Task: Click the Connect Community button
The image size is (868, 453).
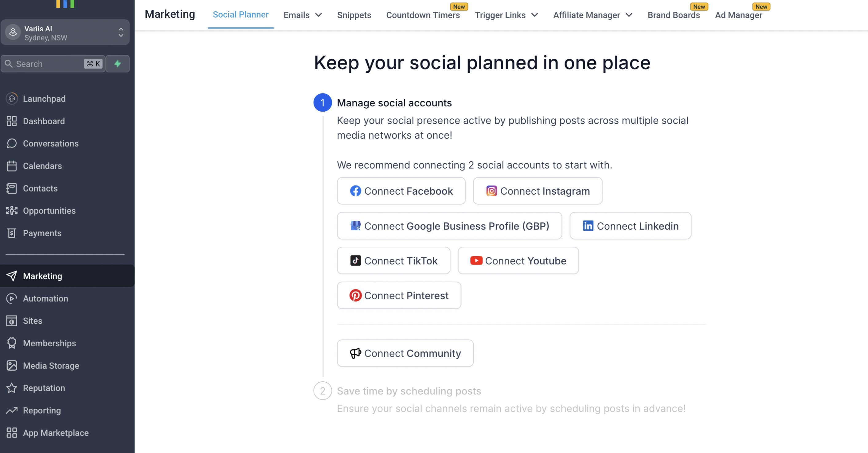Action: pos(405,353)
